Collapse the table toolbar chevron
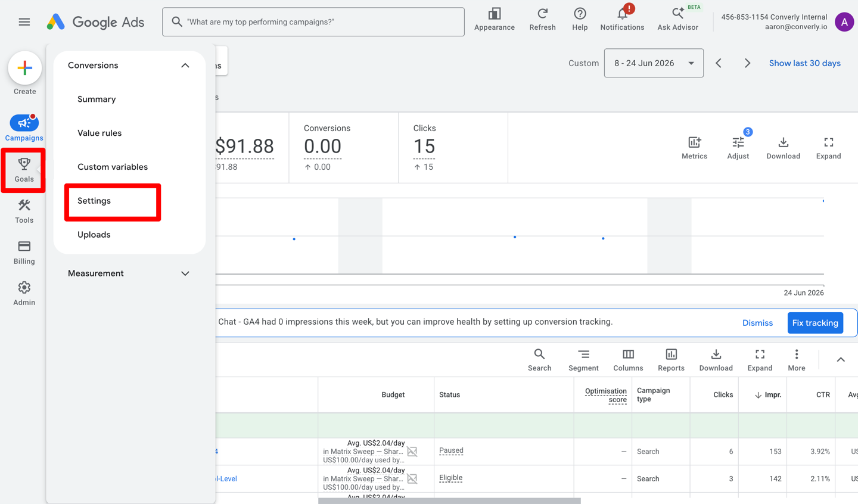The height and width of the screenshot is (504, 858). coord(841,359)
